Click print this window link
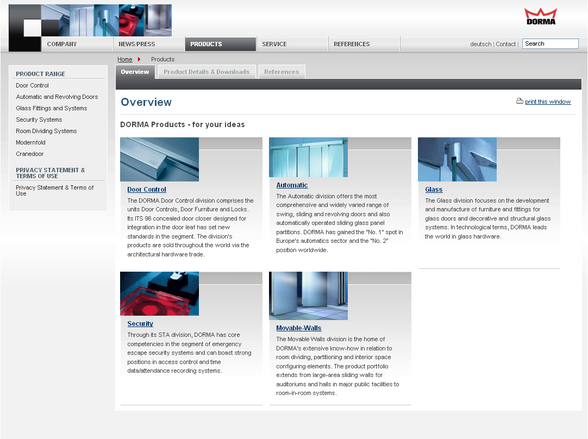This screenshot has height=439, width=588. click(x=548, y=102)
